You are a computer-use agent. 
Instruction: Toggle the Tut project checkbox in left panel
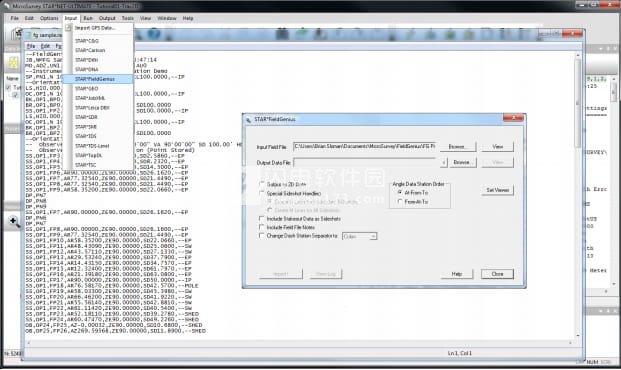pos(8,88)
